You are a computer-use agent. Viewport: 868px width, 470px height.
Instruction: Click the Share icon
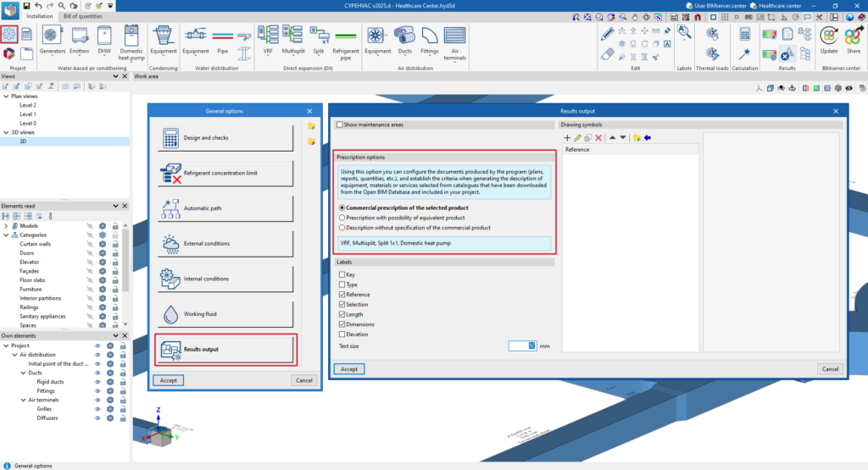[x=853, y=41]
